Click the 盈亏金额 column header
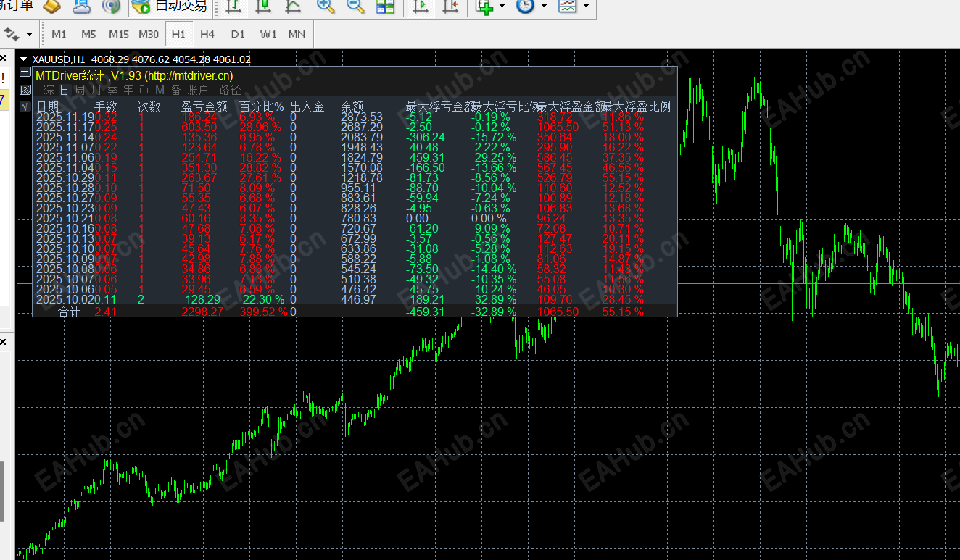960x560 pixels. [x=204, y=107]
